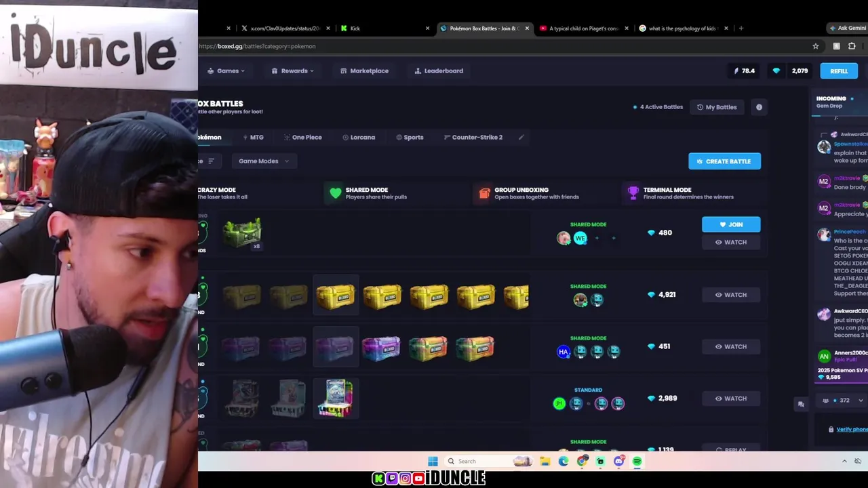Click the purple trophy Terminal Mode icon
The image size is (868, 488).
coord(633,193)
